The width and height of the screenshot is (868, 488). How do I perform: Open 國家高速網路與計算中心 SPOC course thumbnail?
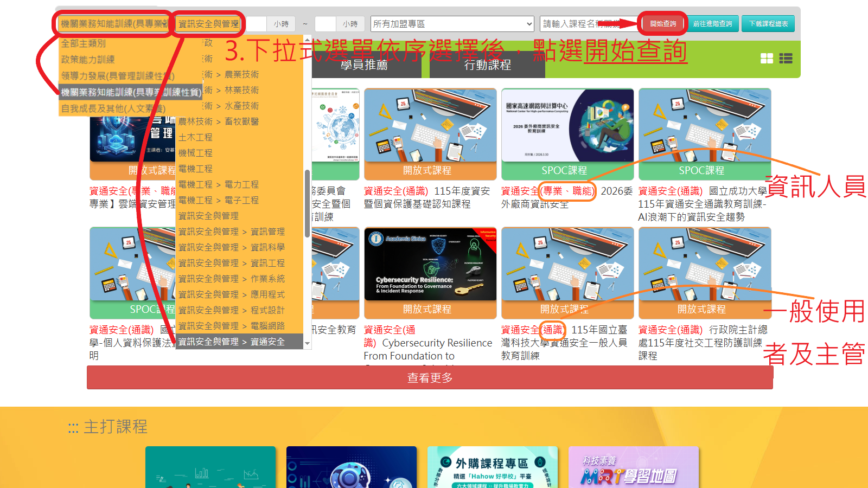(x=567, y=125)
